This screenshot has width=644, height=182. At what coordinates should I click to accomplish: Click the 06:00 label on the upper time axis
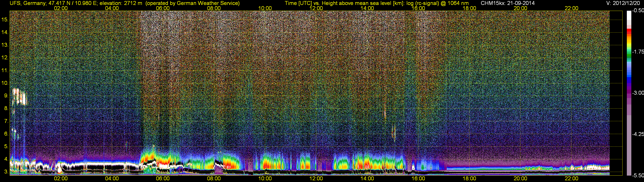pyautogui.click(x=163, y=8)
